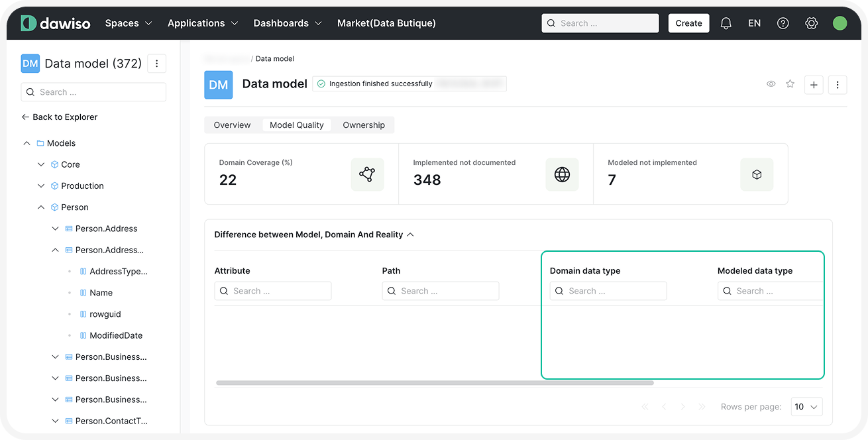Collapse the Person tree node
This screenshot has width=868, height=440.
click(40, 207)
